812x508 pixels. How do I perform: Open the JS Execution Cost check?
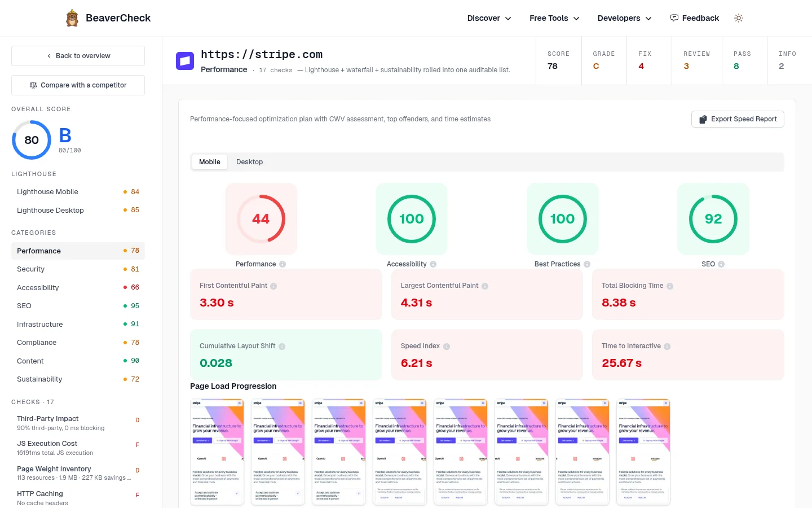point(78,448)
